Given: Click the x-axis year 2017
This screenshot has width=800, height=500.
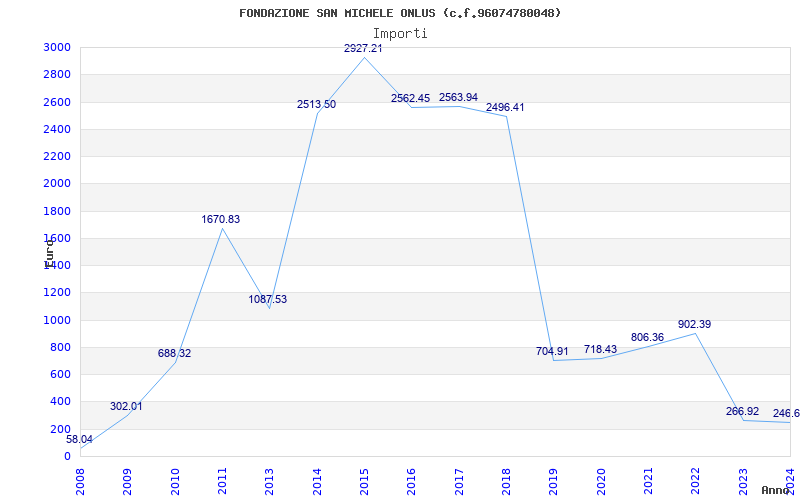Looking at the screenshot, I should point(459,482).
